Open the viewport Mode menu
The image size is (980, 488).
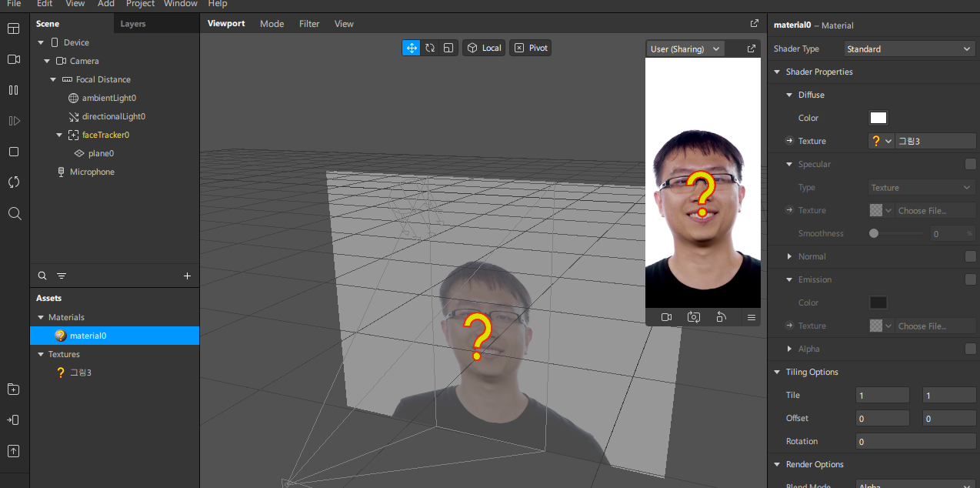(x=272, y=24)
